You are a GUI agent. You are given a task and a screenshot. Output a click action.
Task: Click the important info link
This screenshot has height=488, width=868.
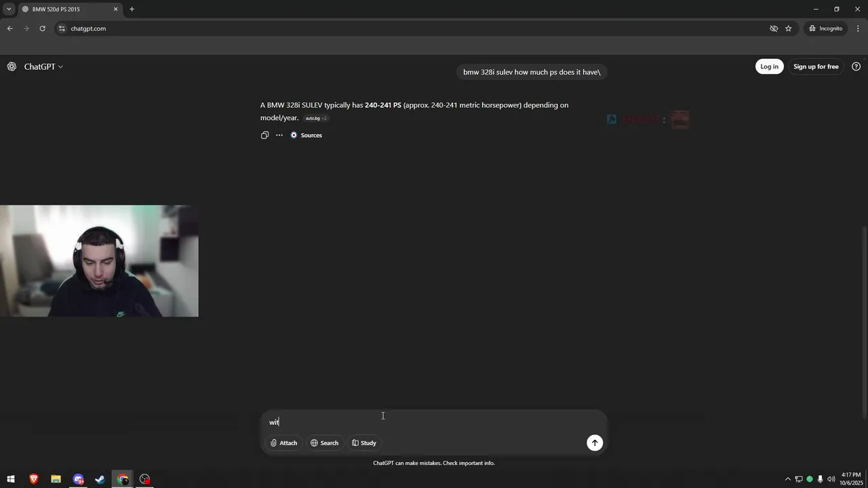click(469, 463)
